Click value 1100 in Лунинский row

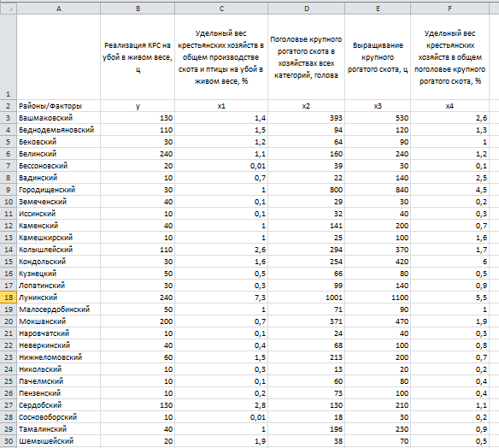378,298
